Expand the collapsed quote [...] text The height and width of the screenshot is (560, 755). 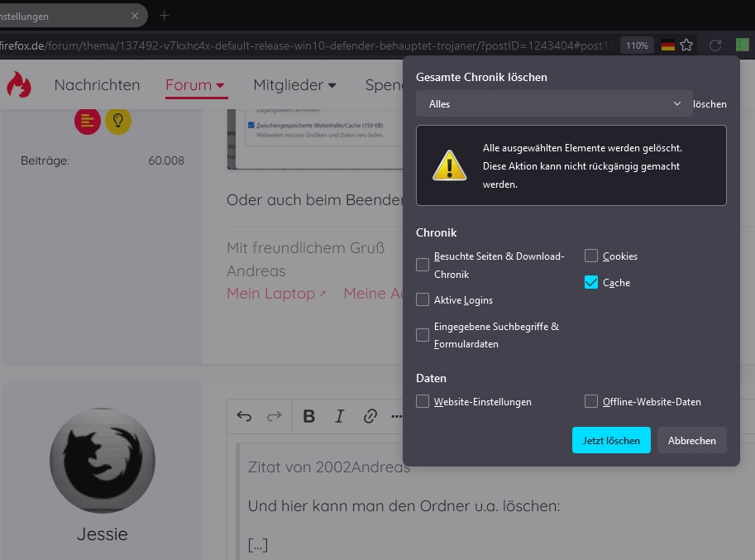(258, 544)
